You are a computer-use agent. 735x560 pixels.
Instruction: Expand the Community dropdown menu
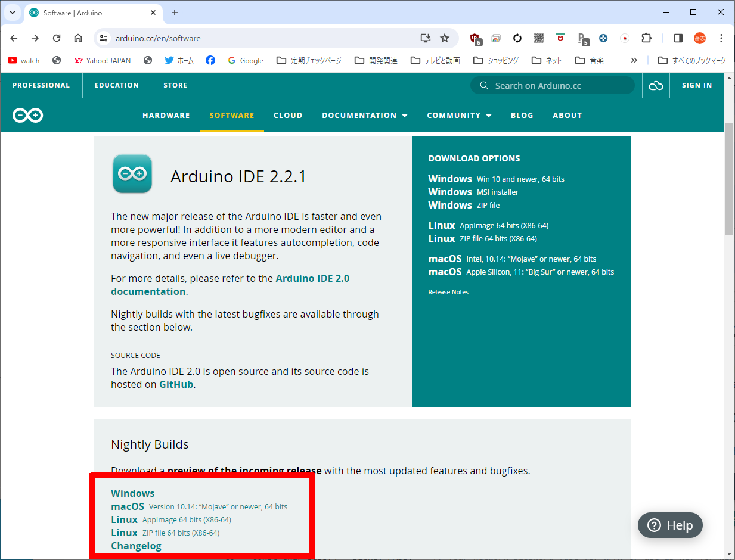pos(459,116)
